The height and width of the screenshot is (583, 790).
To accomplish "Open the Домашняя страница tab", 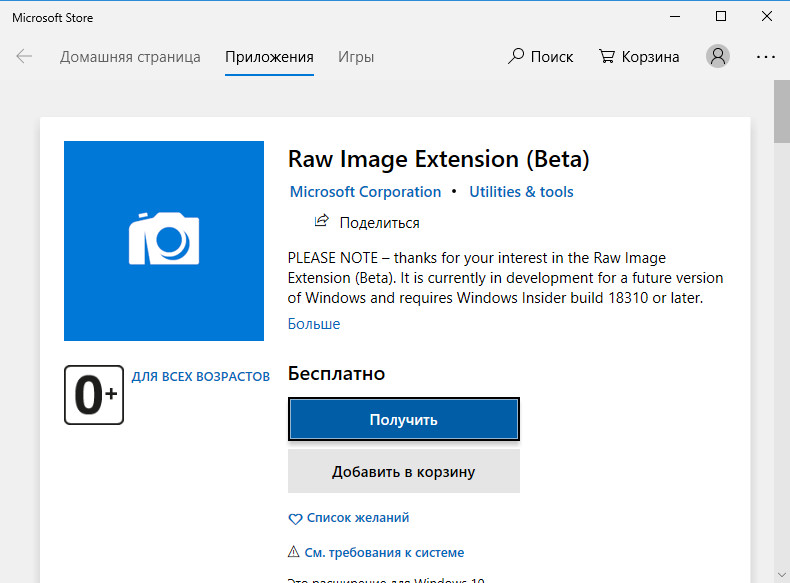I will 130,57.
